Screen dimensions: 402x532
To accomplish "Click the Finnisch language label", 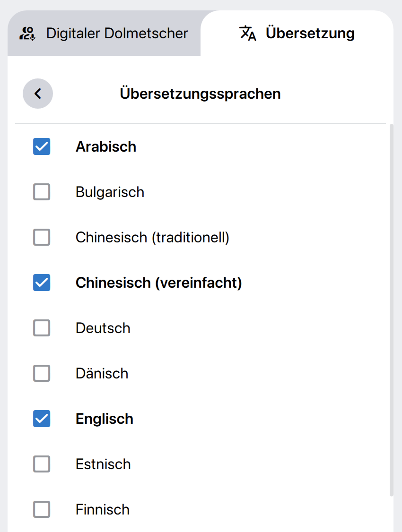I will click(x=103, y=509).
